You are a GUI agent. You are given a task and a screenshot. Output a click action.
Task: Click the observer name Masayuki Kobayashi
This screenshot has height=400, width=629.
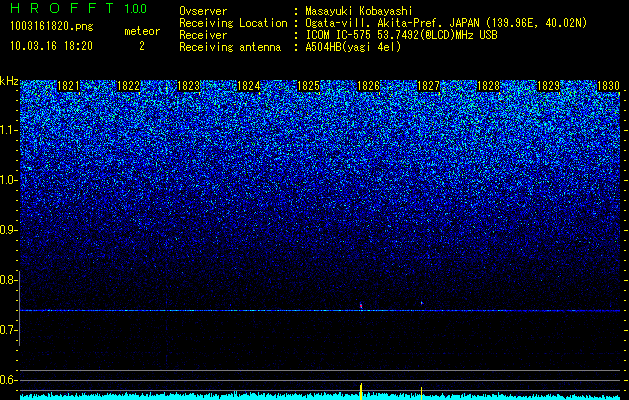tap(359, 11)
